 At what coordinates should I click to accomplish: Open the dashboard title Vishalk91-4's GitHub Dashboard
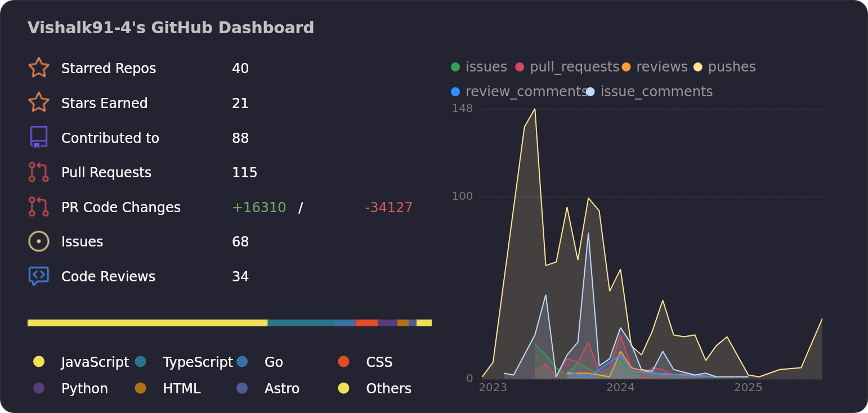(171, 27)
